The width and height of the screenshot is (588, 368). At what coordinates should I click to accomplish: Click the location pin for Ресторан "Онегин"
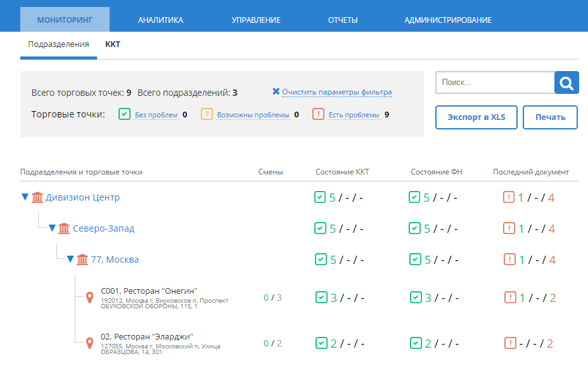pyautogui.click(x=90, y=297)
